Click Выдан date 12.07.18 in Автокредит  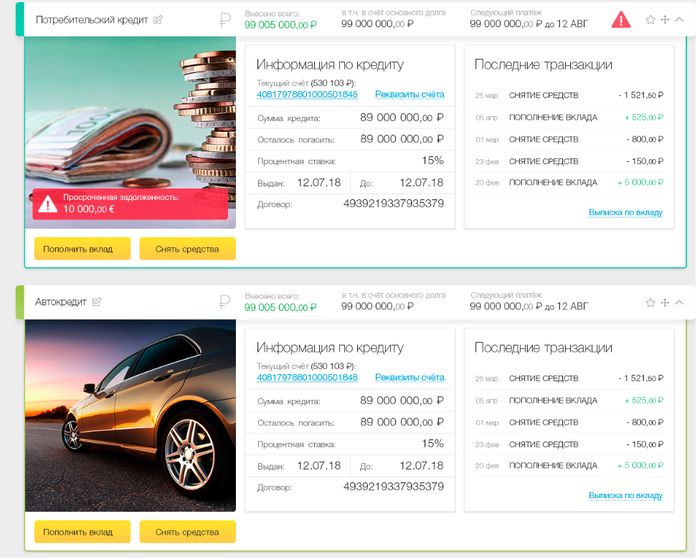[x=319, y=466]
